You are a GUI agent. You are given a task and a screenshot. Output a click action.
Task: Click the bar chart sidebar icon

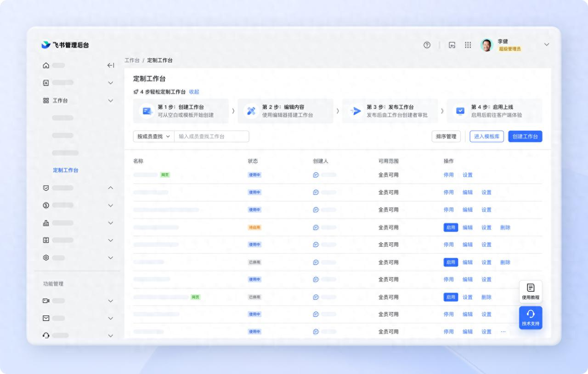[46, 223]
